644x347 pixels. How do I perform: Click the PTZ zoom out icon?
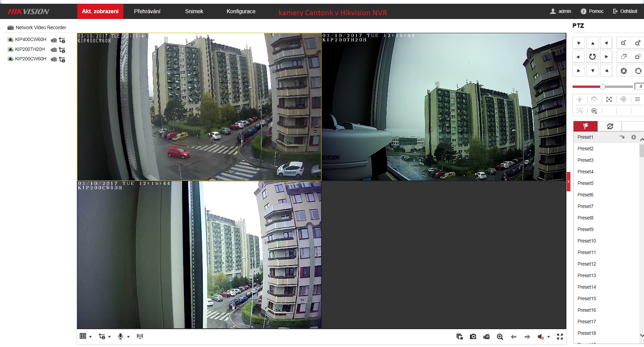623,43
